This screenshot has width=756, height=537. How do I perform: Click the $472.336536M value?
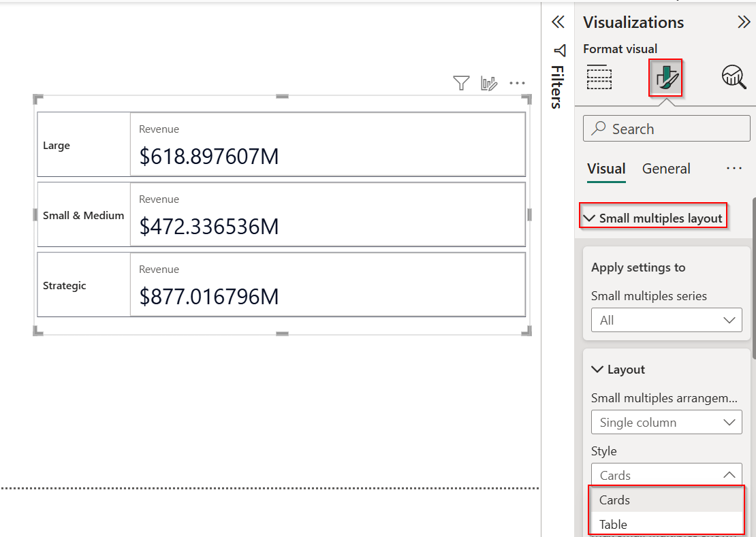tap(209, 227)
